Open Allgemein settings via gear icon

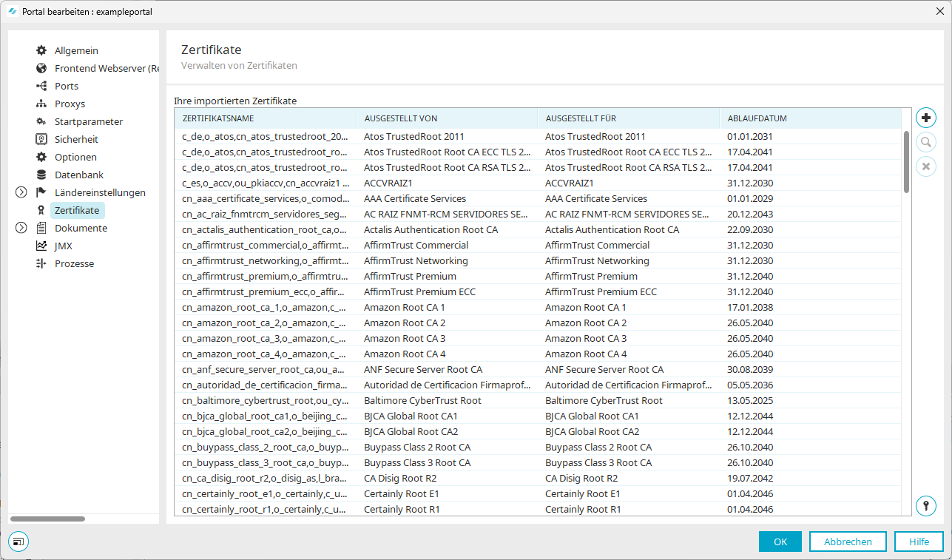pyautogui.click(x=41, y=51)
